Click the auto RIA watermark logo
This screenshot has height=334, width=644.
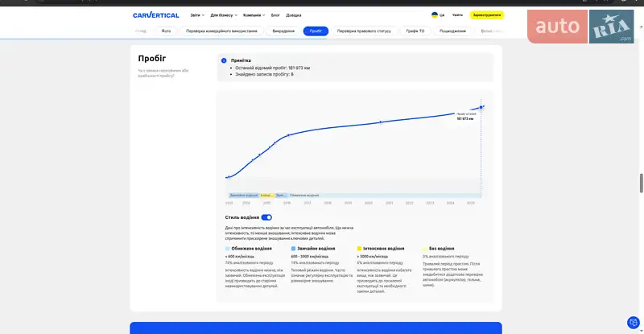click(584, 28)
